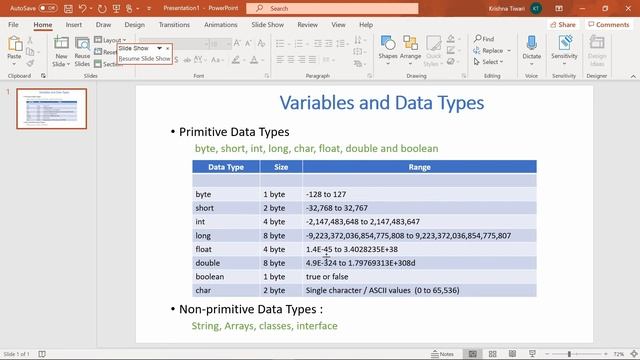Open the Arrange menu

pos(410,51)
